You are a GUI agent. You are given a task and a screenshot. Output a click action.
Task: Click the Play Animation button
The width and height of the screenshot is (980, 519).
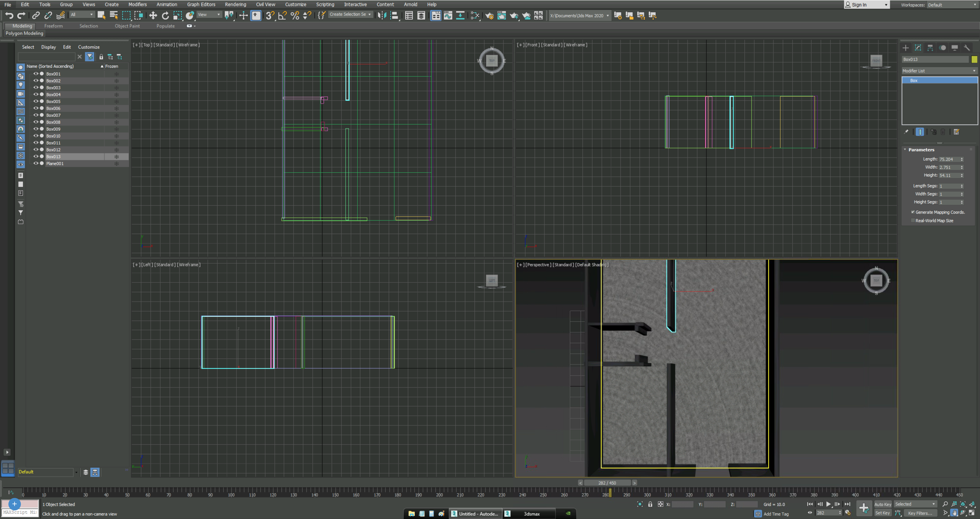pyautogui.click(x=828, y=504)
